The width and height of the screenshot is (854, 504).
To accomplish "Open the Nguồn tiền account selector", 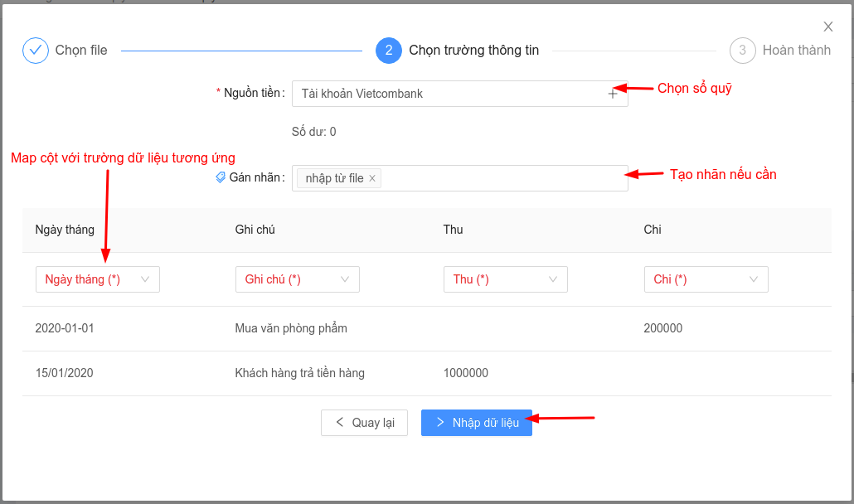I will (448, 94).
